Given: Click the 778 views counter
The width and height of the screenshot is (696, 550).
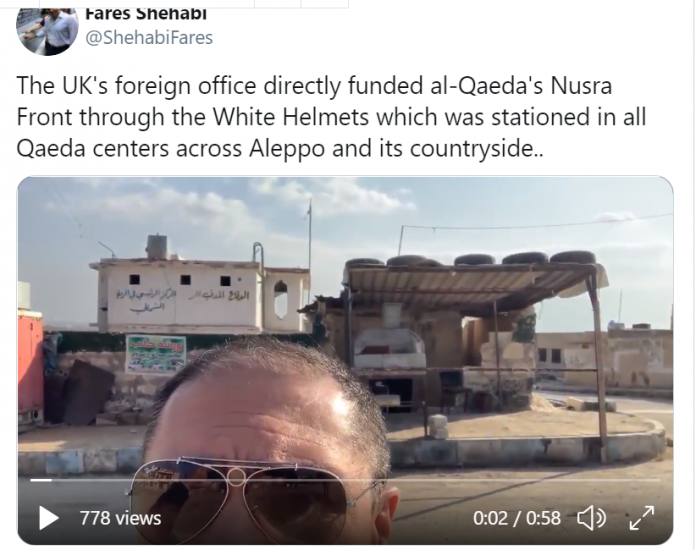Looking at the screenshot, I should [x=120, y=518].
